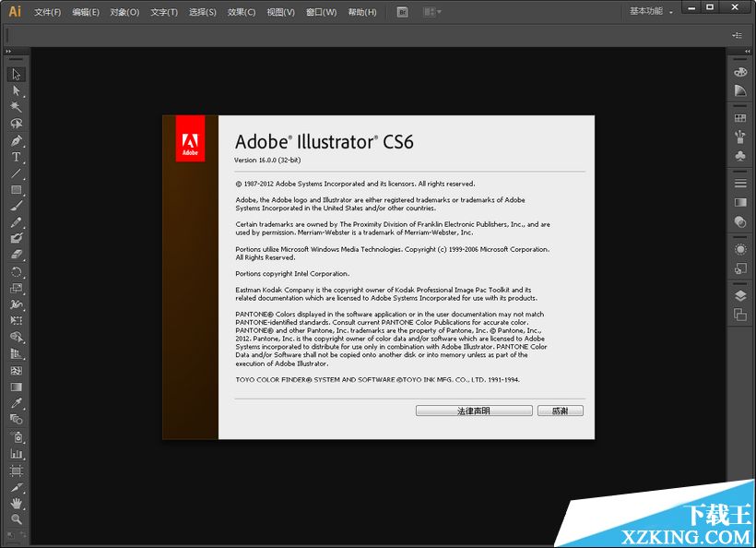Select the Eyedropper tool

[x=17, y=403]
